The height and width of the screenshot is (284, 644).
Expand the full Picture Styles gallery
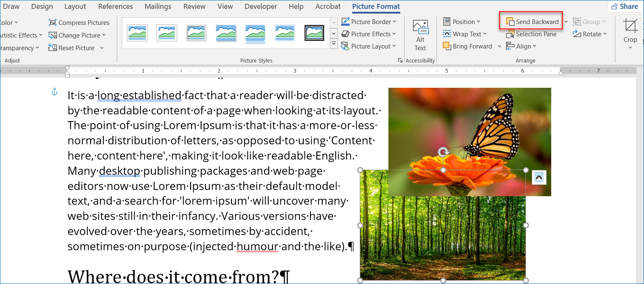[x=334, y=43]
